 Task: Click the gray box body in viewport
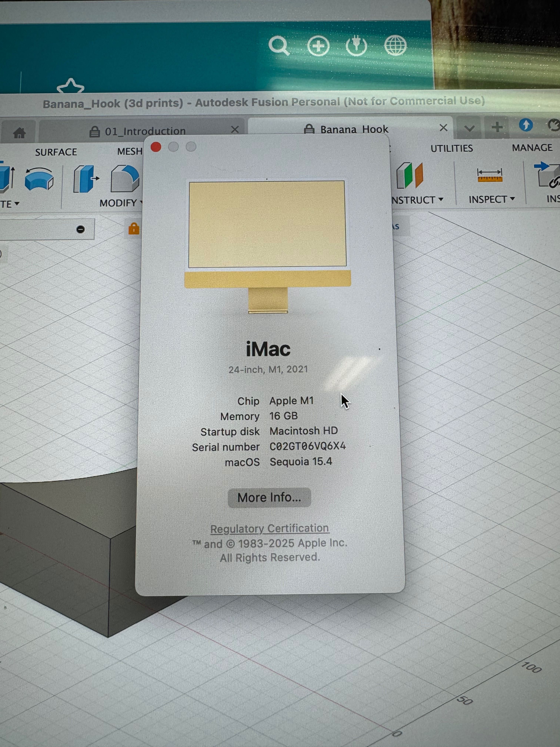tap(68, 554)
